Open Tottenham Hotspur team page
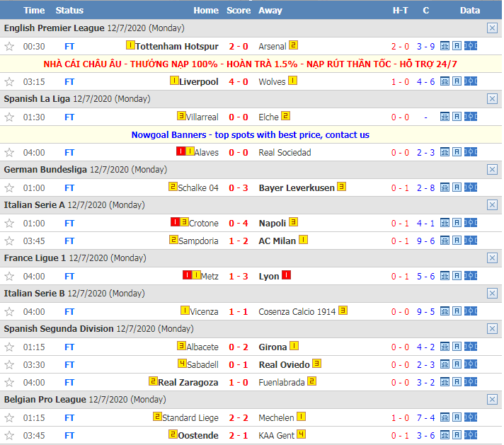Image resolution: width=504 pixels, height=445 pixels. (x=177, y=47)
